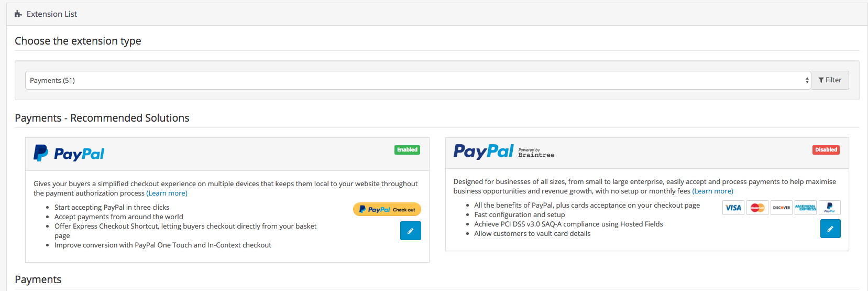Click the Filter button

pyautogui.click(x=830, y=80)
